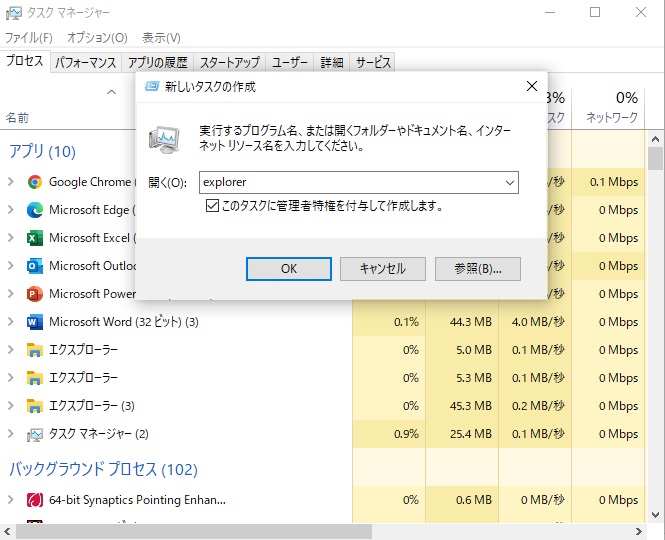Click the 44.3 MB memory cell
Image resolution: width=665 pixels, height=540 pixels.
click(462, 322)
